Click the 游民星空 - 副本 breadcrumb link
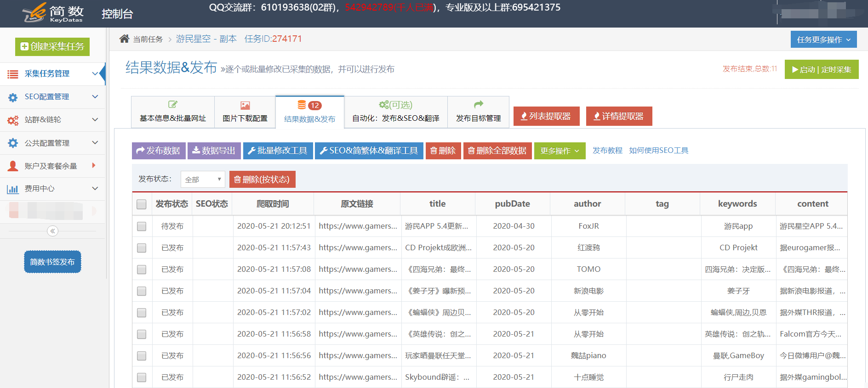This screenshot has height=388, width=868. (206, 39)
